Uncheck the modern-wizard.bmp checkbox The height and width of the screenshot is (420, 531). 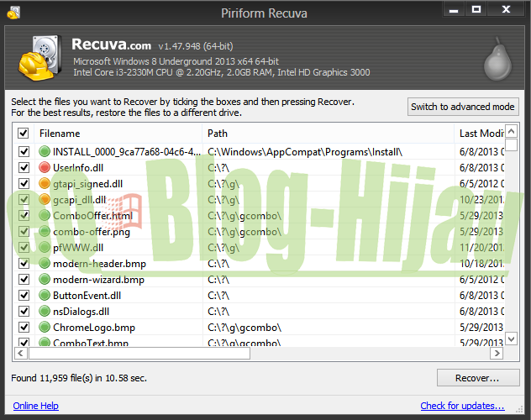tap(24, 279)
